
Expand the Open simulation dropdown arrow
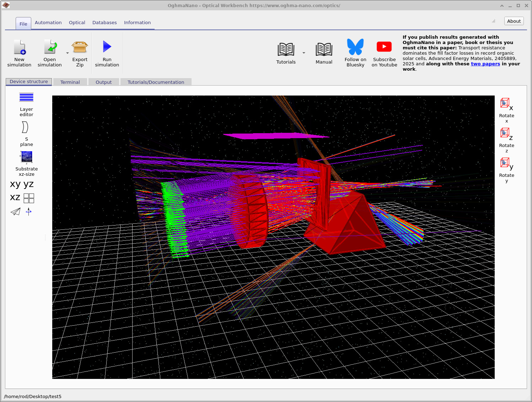[x=68, y=53]
